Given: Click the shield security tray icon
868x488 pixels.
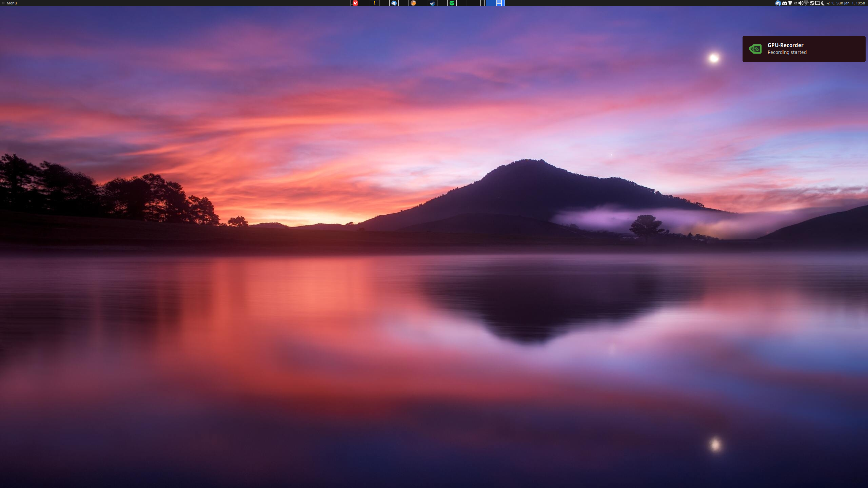Looking at the screenshot, I should pyautogui.click(x=790, y=3).
